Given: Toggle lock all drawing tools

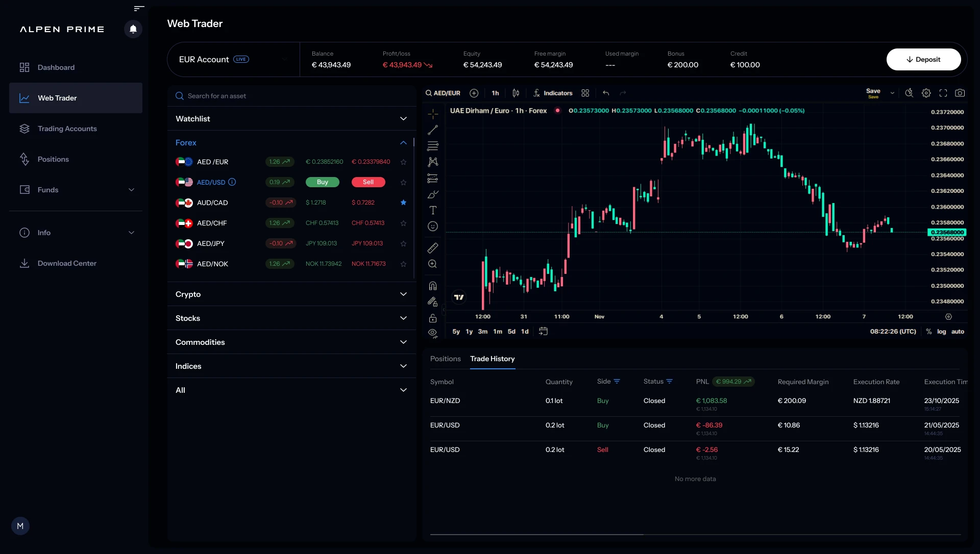Looking at the screenshot, I should [x=433, y=318].
